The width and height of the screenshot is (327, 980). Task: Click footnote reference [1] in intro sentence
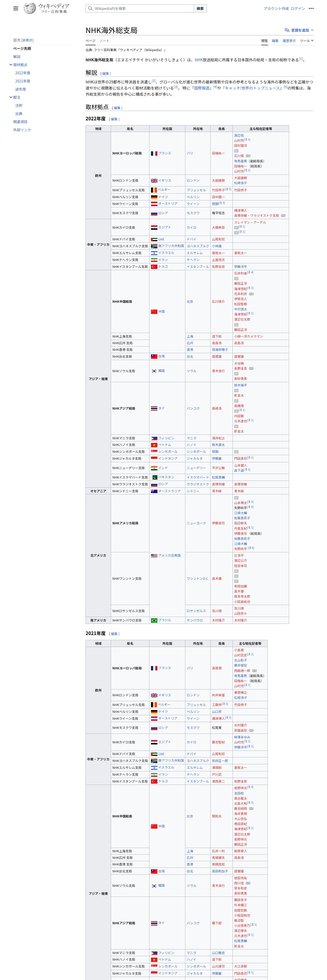(x=301, y=59)
